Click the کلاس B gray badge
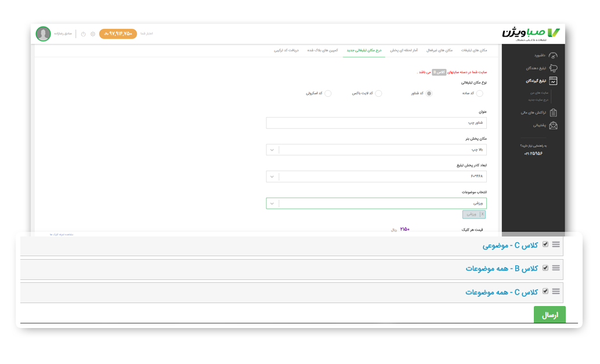This screenshot has width=600, height=364. 439,72
